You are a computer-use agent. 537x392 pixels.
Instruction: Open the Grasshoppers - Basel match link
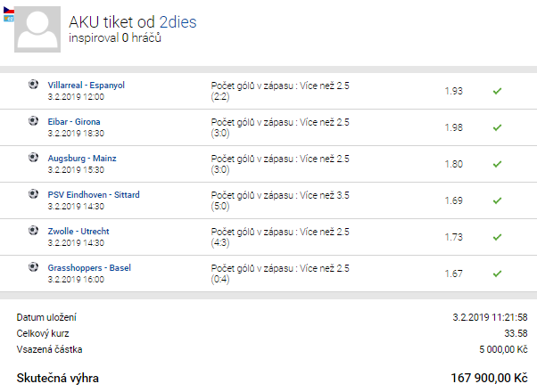pos(89,268)
